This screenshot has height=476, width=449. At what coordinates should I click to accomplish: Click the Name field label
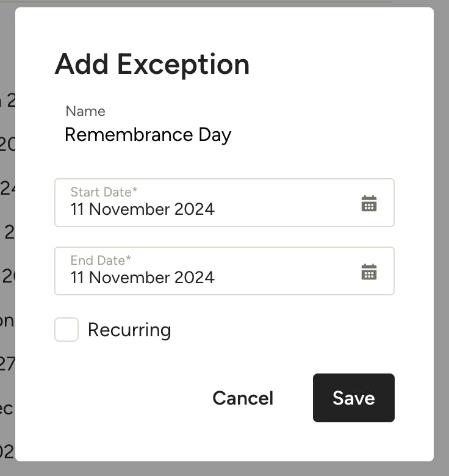point(85,111)
